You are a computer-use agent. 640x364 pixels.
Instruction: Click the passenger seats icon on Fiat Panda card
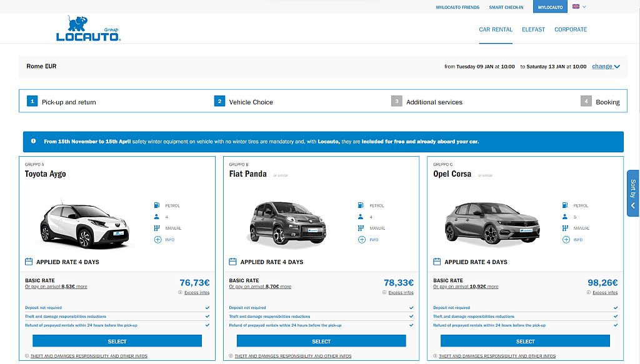[361, 217]
